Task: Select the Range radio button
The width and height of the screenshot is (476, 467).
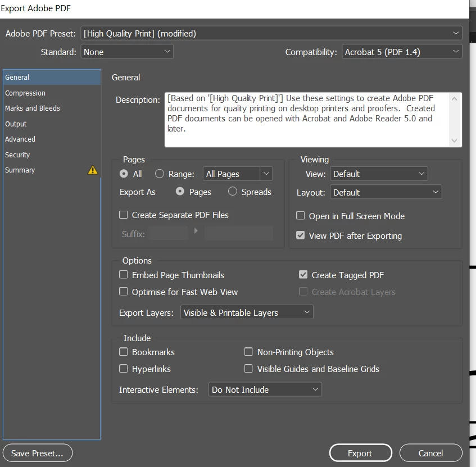Action: [160, 174]
